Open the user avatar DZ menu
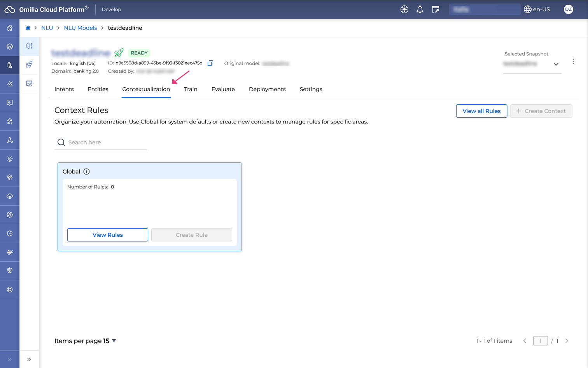Image resolution: width=588 pixels, height=368 pixels. [568, 9]
